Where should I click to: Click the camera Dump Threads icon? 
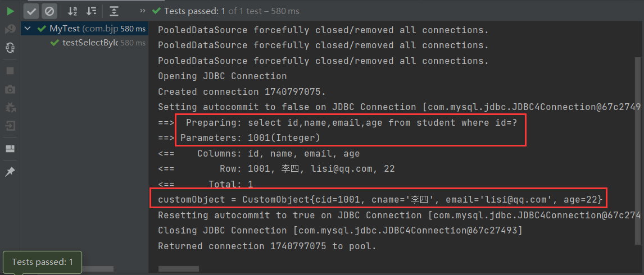click(x=10, y=89)
